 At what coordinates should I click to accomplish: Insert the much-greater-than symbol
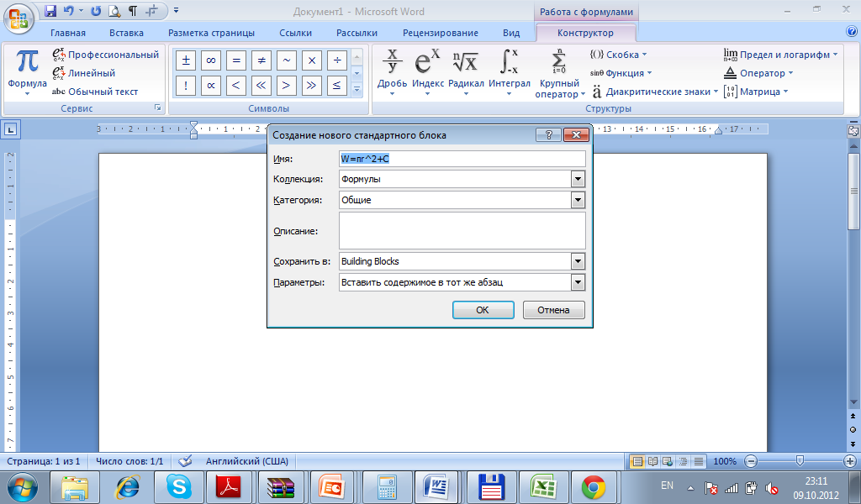[312, 86]
